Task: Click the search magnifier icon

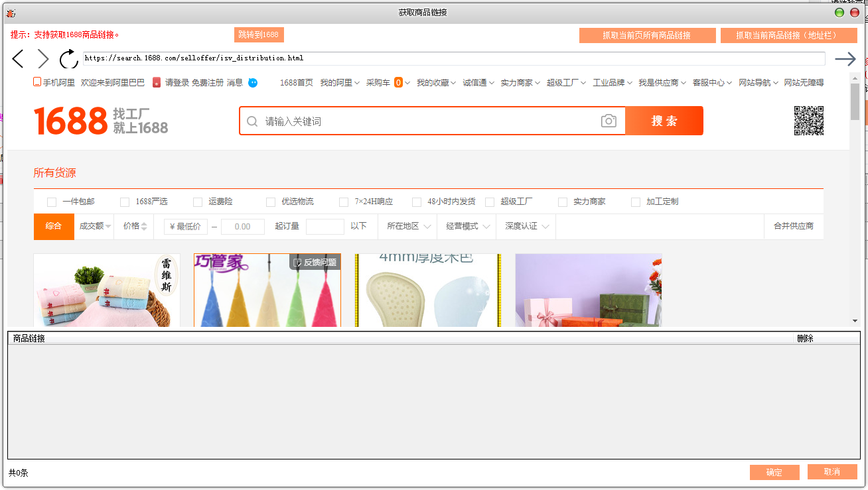Action: [252, 121]
